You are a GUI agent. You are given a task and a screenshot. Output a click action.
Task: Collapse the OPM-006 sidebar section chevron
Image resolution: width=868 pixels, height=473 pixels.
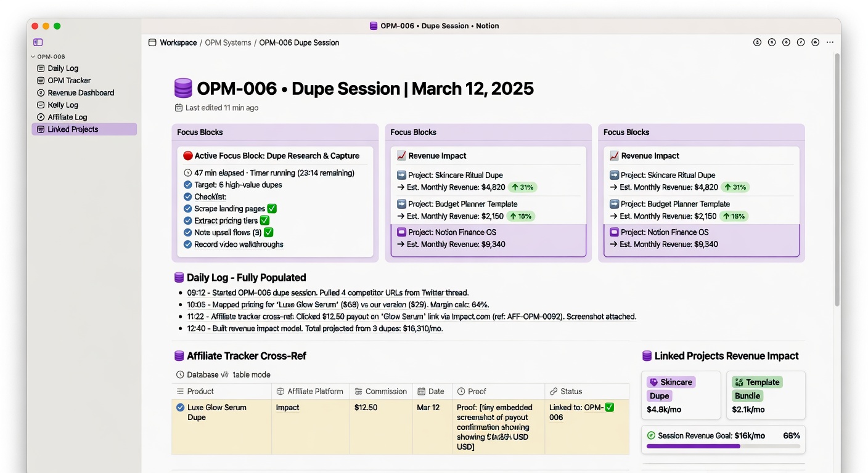click(x=33, y=57)
